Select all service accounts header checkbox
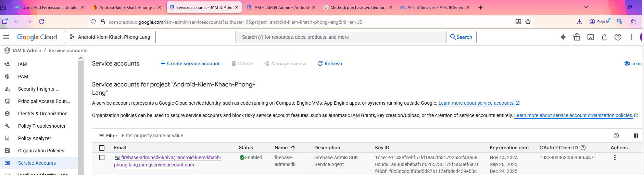644x175 pixels. coord(102,148)
